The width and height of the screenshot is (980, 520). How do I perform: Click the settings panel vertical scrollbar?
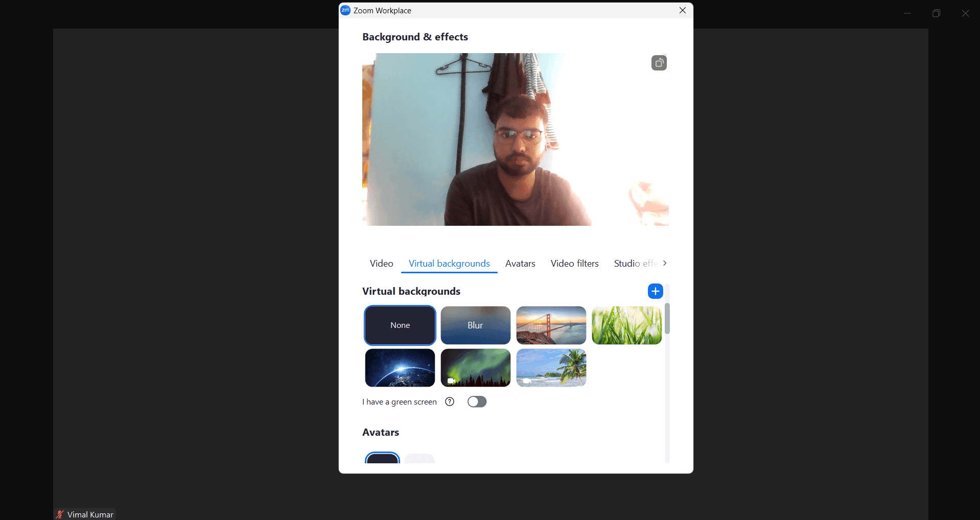tap(667, 318)
